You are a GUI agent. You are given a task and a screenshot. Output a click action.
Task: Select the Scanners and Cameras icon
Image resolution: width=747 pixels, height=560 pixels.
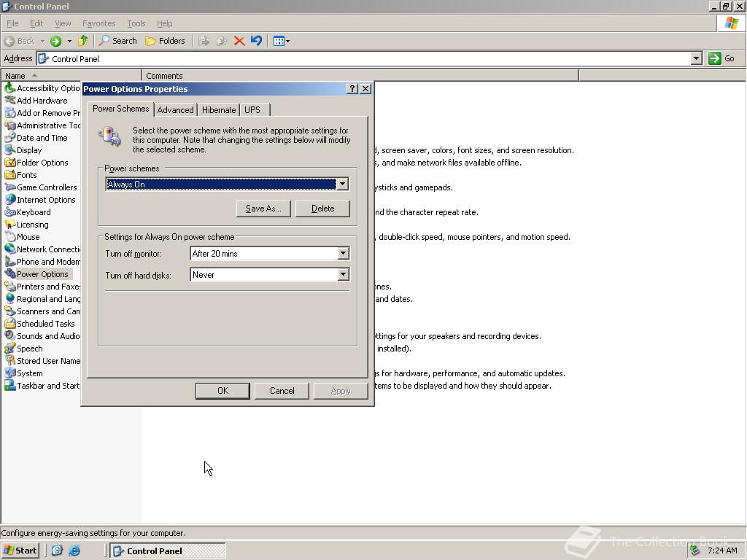(x=10, y=311)
